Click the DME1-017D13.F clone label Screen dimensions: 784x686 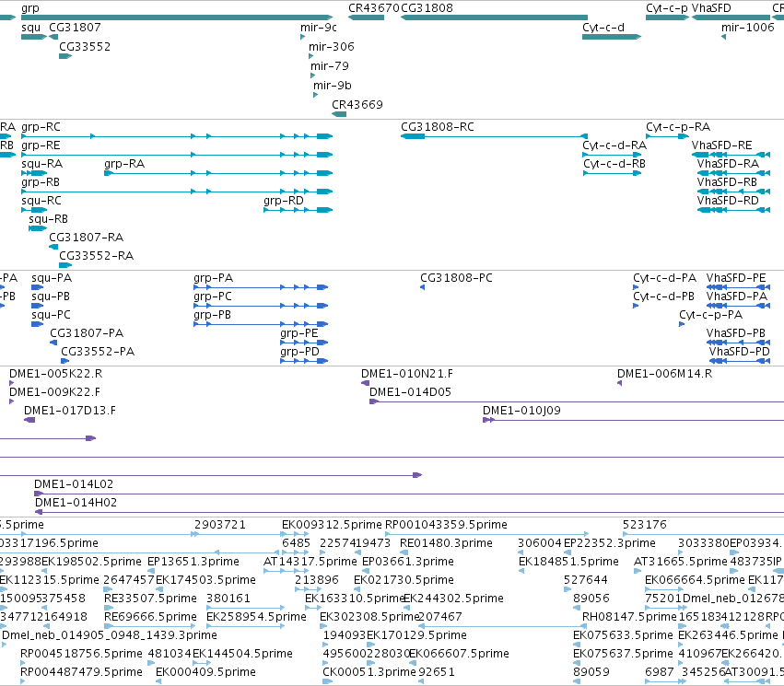[70, 411]
